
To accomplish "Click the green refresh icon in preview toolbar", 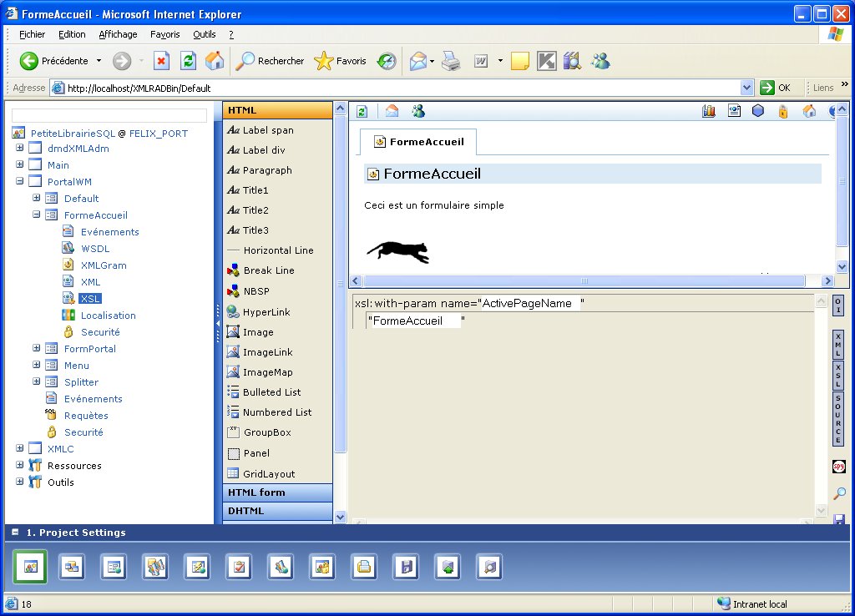I will click(362, 111).
